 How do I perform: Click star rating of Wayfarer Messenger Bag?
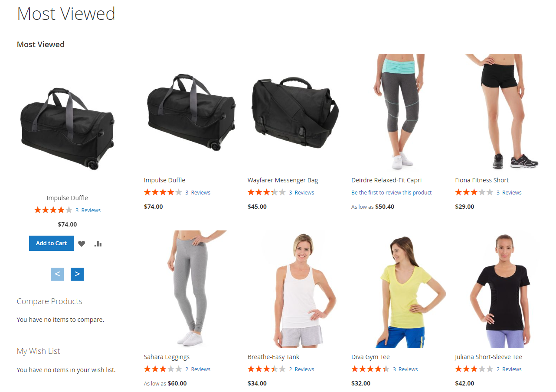click(x=267, y=192)
